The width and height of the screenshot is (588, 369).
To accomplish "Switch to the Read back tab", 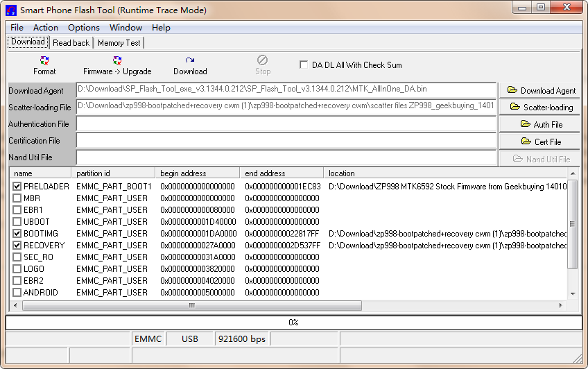I will 71,43.
